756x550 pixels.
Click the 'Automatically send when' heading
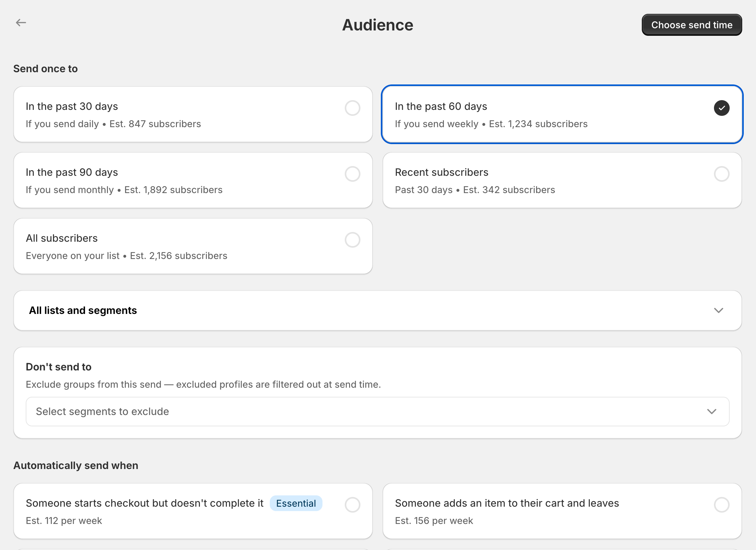[x=76, y=466]
